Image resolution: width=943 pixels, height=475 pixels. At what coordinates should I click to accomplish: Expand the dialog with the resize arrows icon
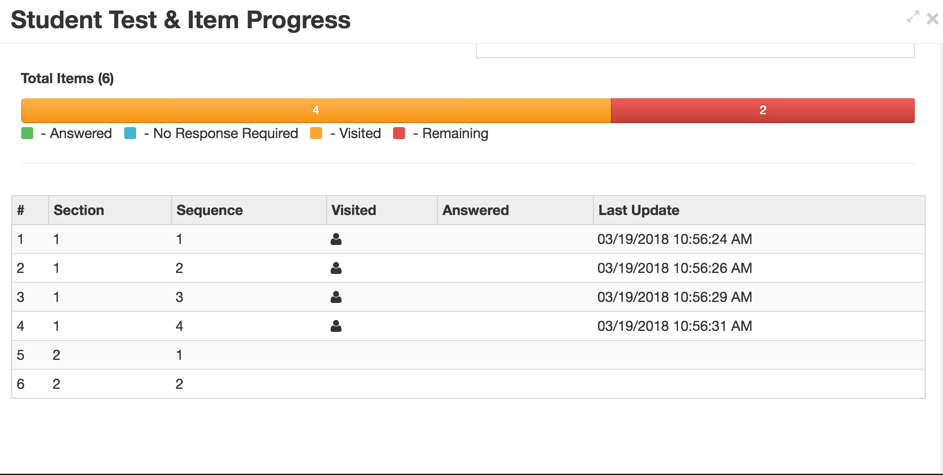click(x=912, y=17)
